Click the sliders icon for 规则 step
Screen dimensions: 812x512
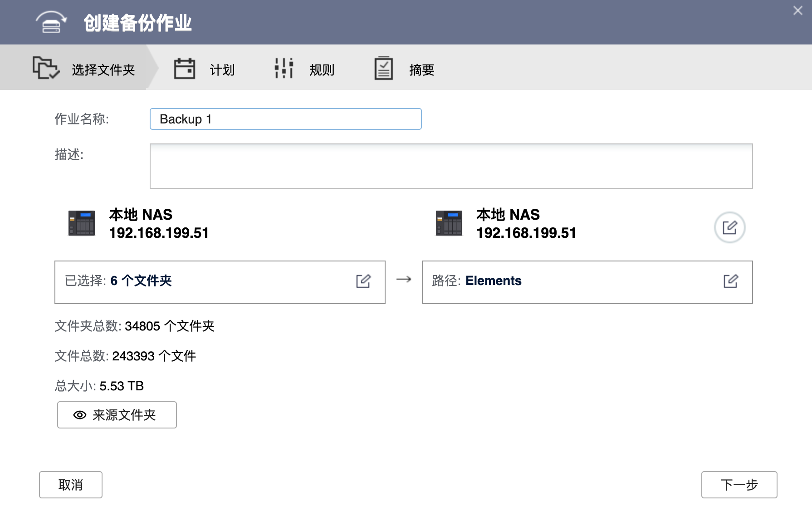click(284, 69)
